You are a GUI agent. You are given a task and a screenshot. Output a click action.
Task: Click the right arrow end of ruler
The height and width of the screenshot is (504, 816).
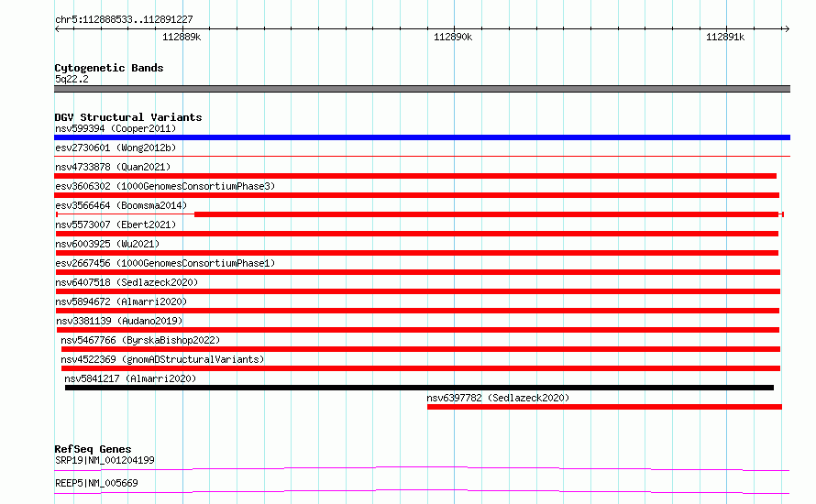(787, 29)
